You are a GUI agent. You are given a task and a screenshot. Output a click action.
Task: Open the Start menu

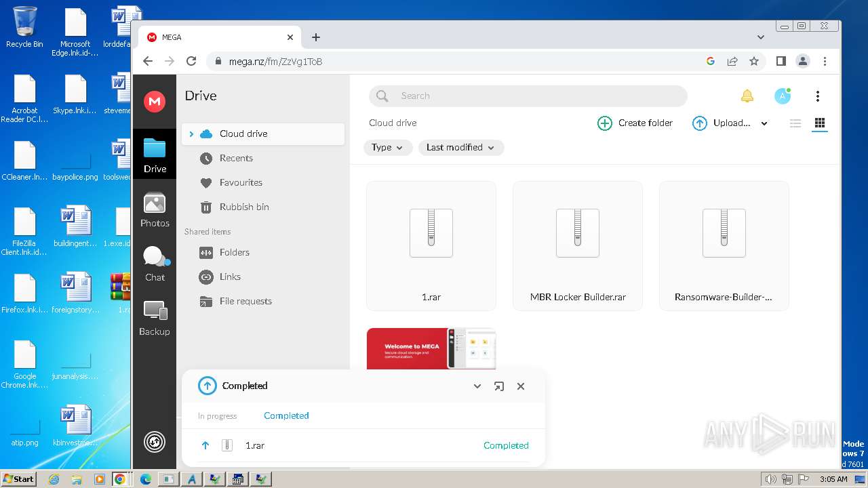pyautogui.click(x=19, y=479)
